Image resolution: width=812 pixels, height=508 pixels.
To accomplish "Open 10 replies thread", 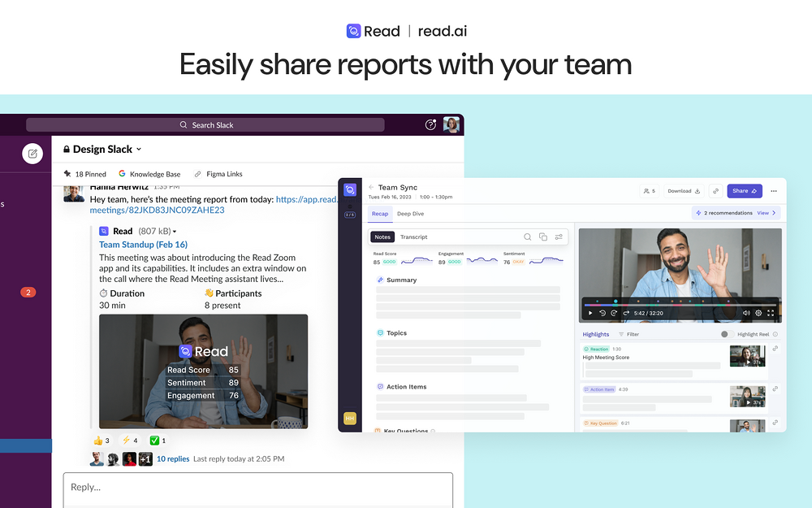I will point(173,458).
